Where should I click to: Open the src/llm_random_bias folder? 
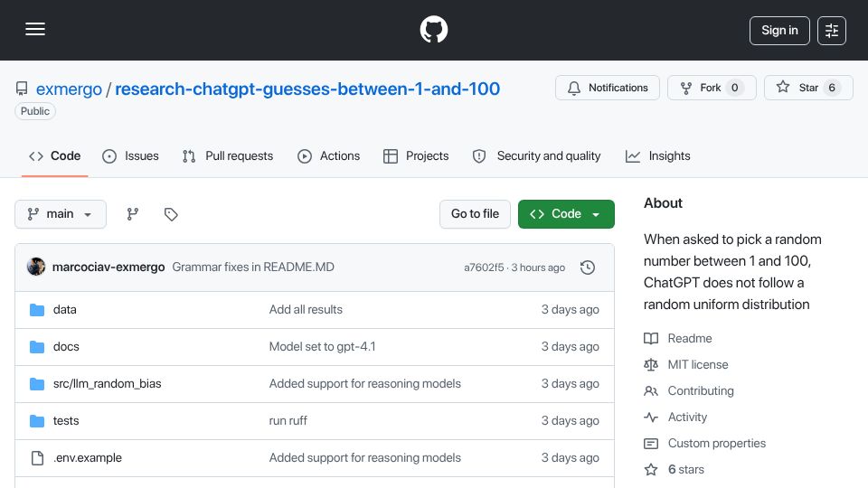tap(108, 384)
